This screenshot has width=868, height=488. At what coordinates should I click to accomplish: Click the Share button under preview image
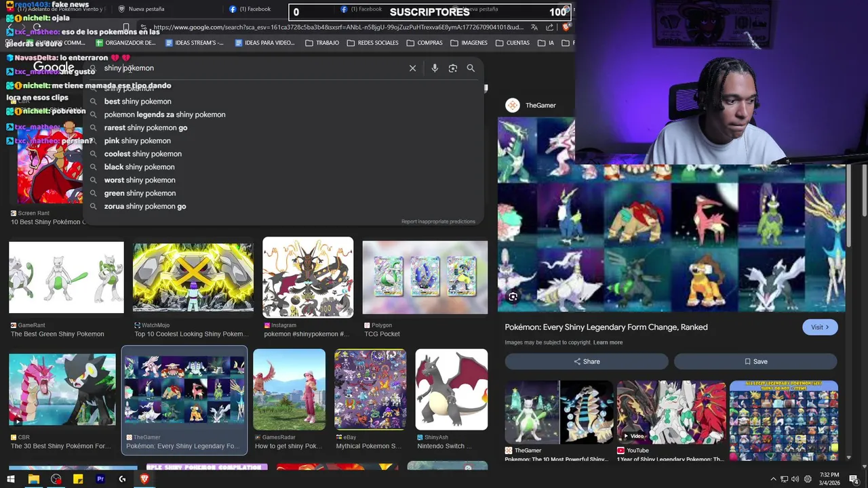pos(587,361)
